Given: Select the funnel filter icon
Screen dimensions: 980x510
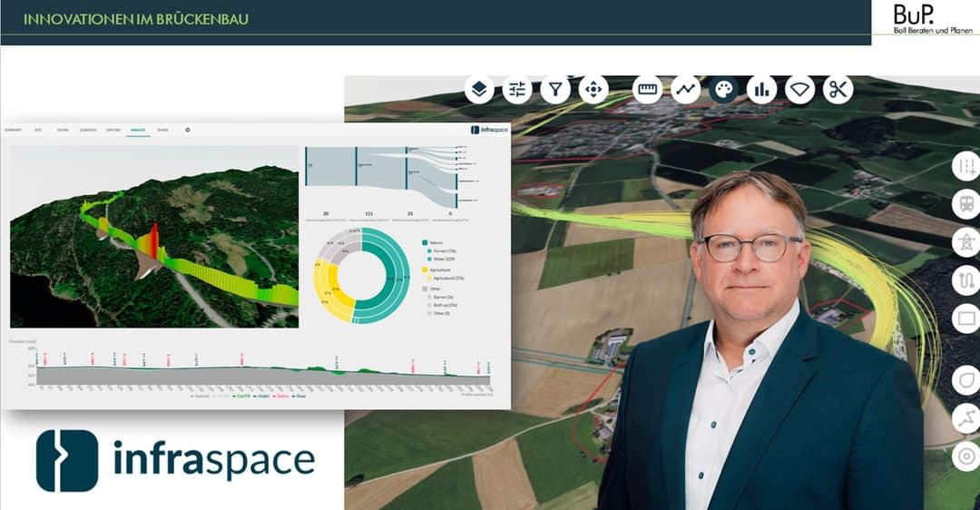Looking at the screenshot, I should [555, 90].
